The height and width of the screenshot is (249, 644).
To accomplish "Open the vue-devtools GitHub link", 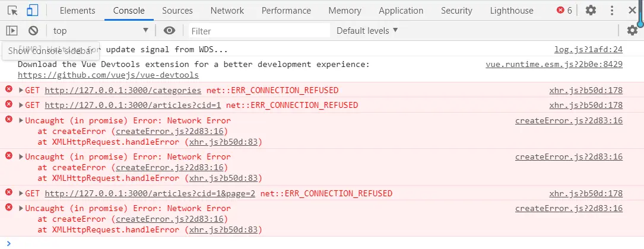I will [x=108, y=75].
